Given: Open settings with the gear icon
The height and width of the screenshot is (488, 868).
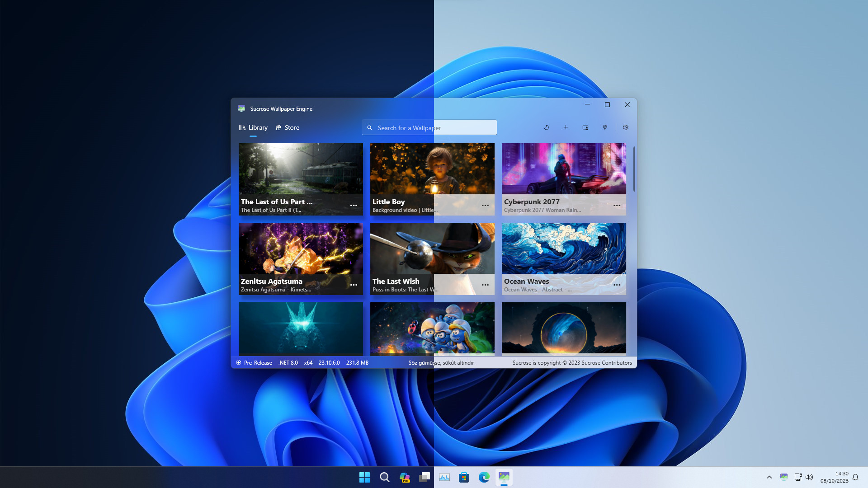Looking at the screenshot, I should pyautogui.click(x=626, y=127).
